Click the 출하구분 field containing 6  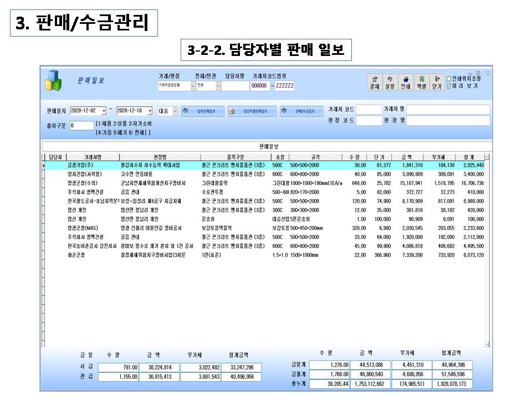[x=81, y=126]
